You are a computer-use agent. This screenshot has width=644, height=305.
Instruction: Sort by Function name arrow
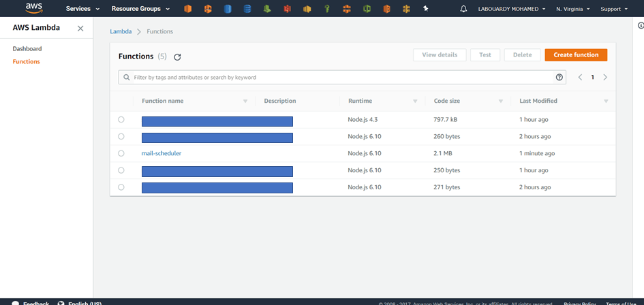click(245, 101)
